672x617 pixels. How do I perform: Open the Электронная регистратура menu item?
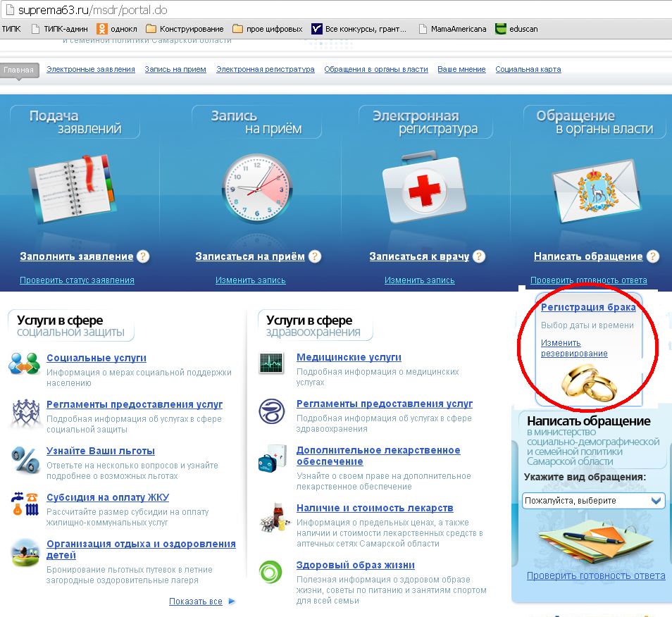point(265,70)
